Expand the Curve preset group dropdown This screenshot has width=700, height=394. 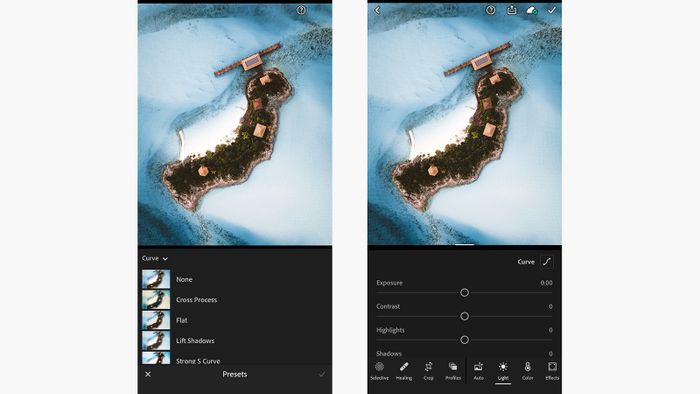coord(155,258)
